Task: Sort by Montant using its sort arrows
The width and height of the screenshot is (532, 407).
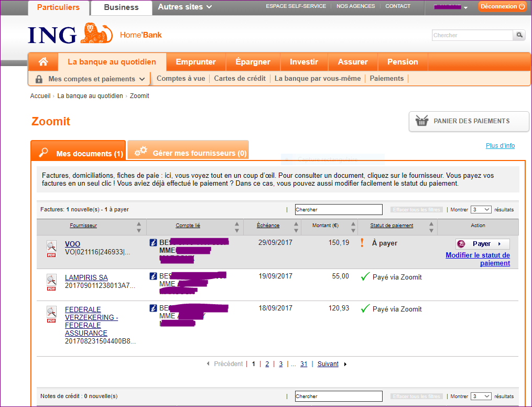Action: point(353,227)
